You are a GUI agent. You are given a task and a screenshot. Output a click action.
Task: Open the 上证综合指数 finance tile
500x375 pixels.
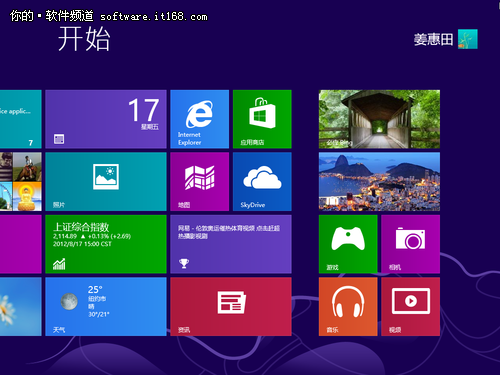106,244
